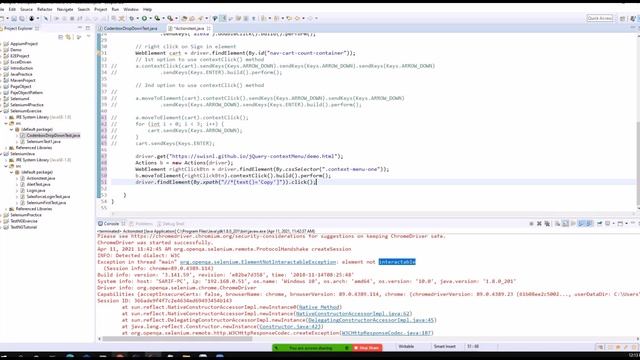This screenshot has height=360, width=640.
Task: Select the Problems view tab
Action: coord(141,224)
